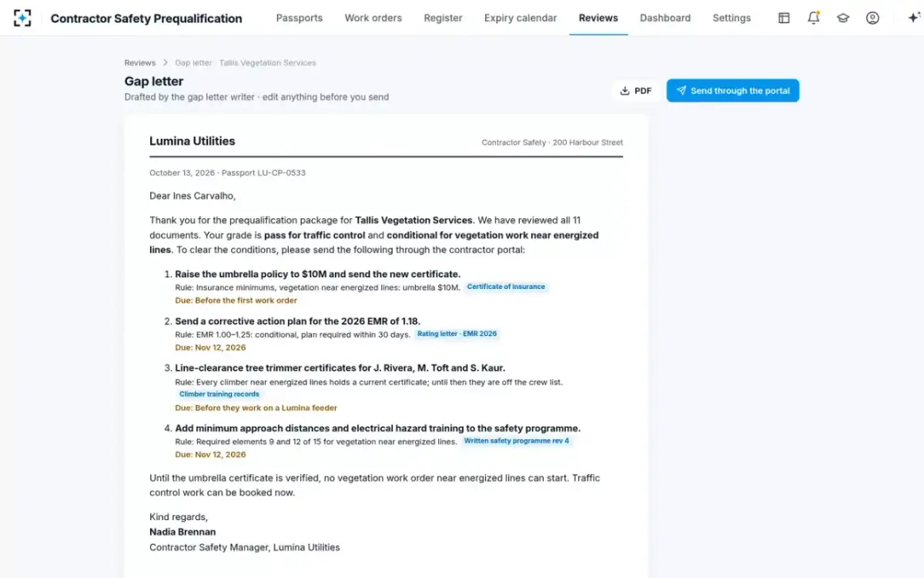Select the Dashboard tab
The height and width of the screenshot is (578, 924).
(665, 18)
